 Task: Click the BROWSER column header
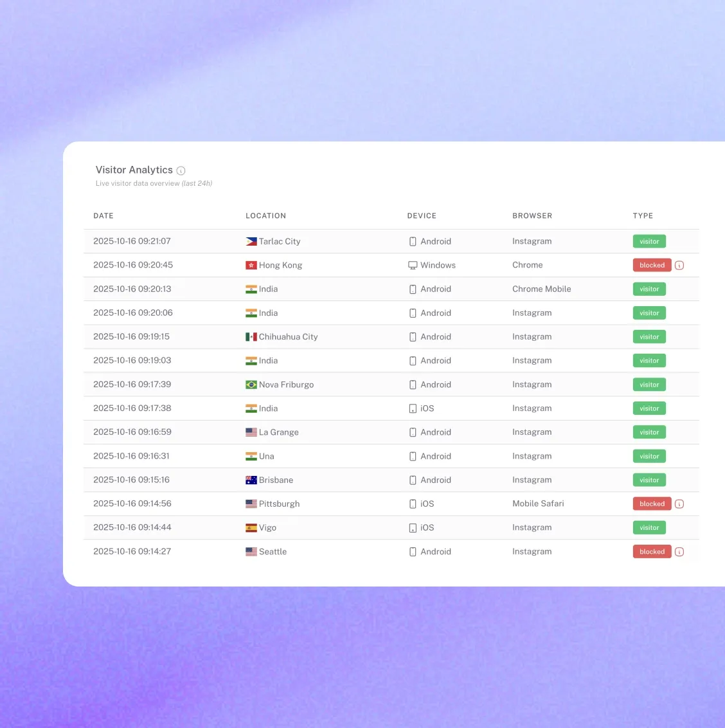(x=532, y=216)
